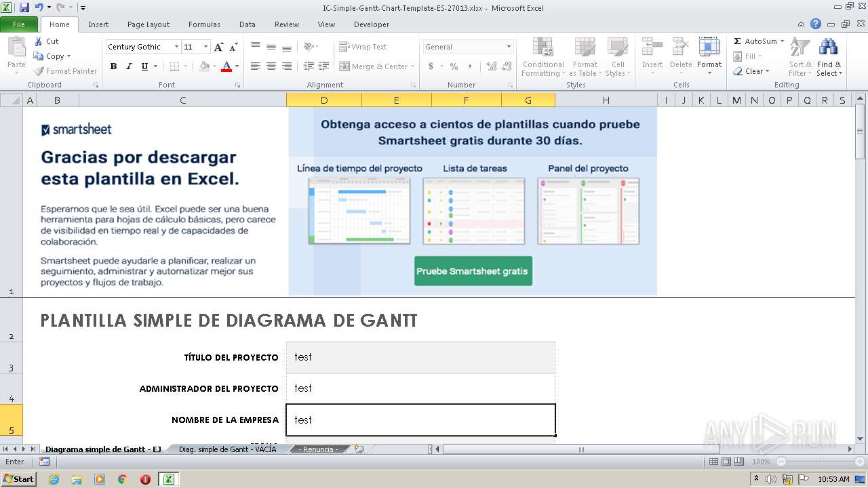Switch to Insert ribbon tab
Image resolution: width=868 pixels, height=488 pixels.
click(98, 24)
